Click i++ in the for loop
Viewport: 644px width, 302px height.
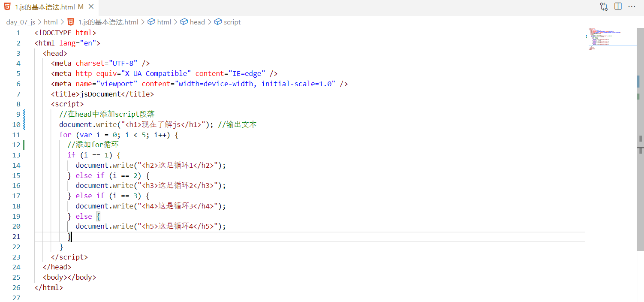(x=160, y=135)
